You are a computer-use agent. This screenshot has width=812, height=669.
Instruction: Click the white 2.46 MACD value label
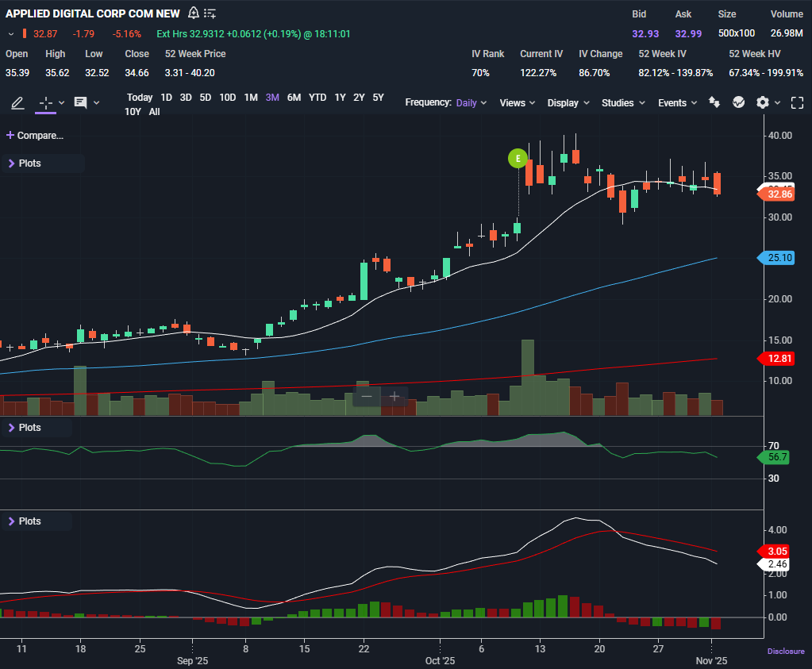point(773,564)
